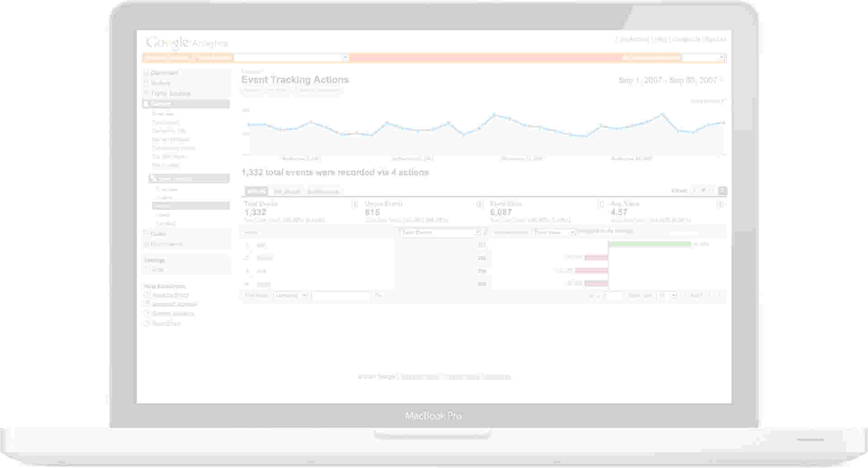Open Labels under Event Tracking
Image resolution: width=868 pixels, height=468 pixels.
(x=163, y=215)
